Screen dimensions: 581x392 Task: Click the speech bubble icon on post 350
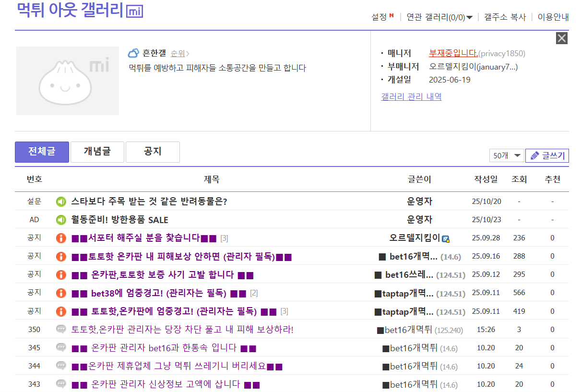point(61,330)
